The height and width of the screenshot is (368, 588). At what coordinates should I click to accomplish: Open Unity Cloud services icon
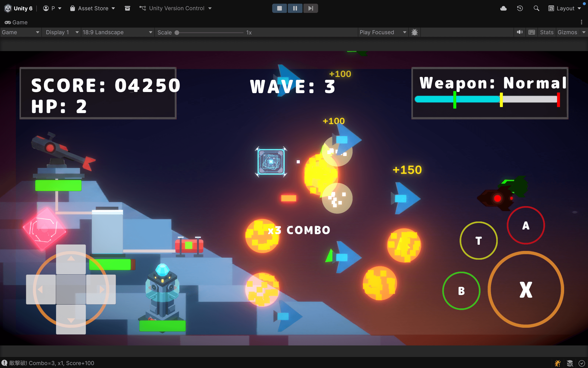(503, 8)
